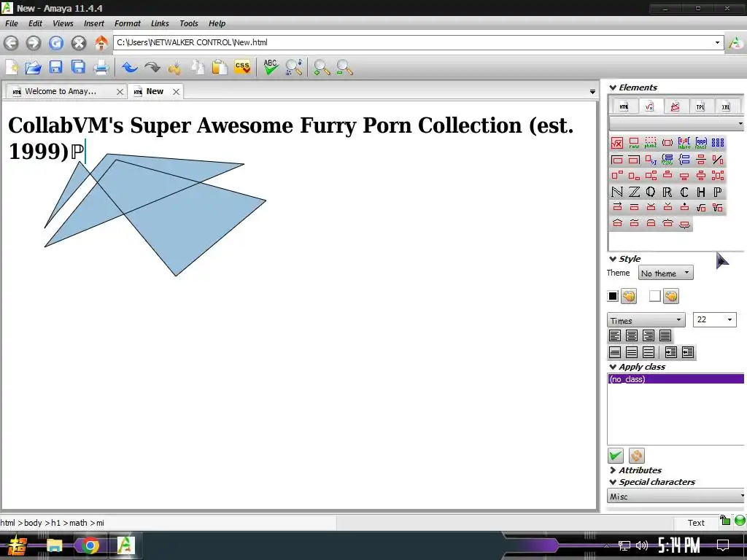
Task: Click the Save document toolbar icon
Action: tap(55, 67)
